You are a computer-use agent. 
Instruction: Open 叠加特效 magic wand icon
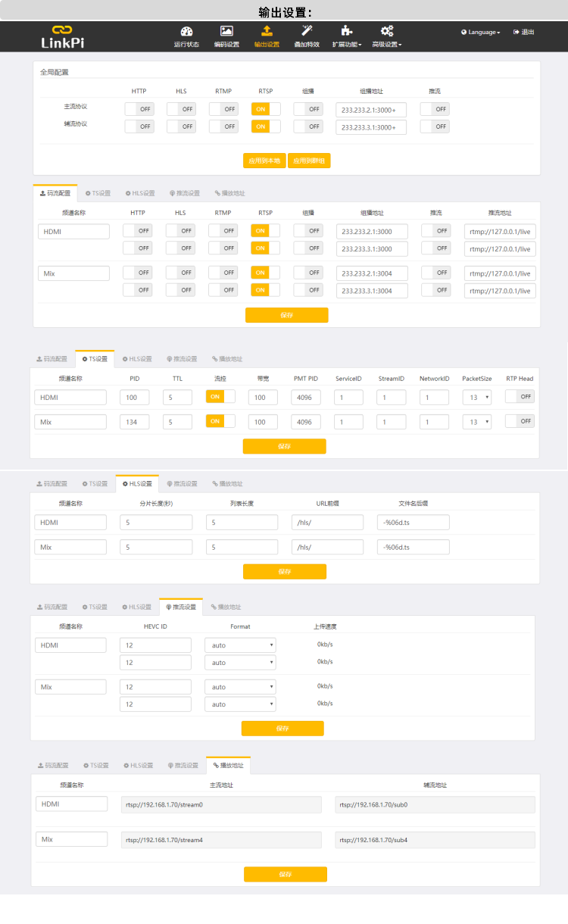pos(307,31)
